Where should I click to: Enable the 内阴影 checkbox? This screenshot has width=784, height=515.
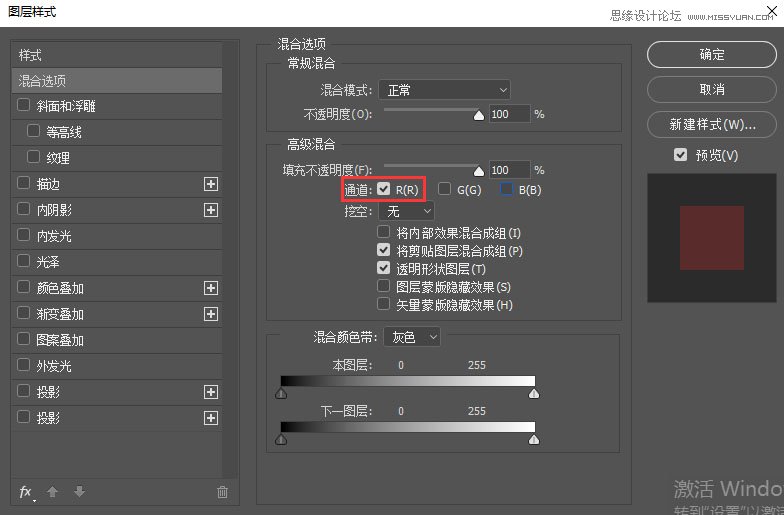tap(24, 209)
